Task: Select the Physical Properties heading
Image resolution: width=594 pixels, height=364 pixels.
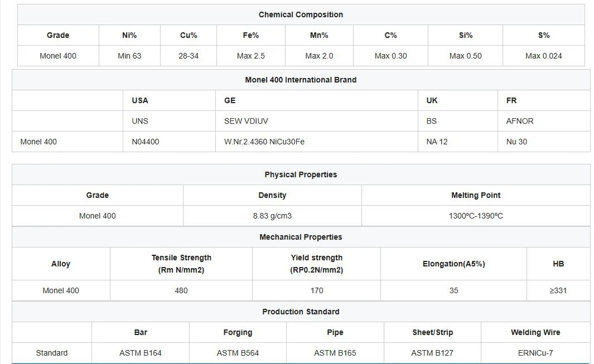Action: (x=301, y=174)
